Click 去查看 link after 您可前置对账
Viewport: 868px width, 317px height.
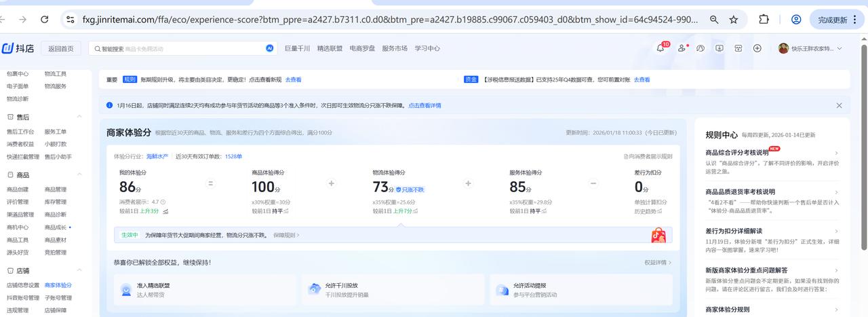coord(642,79)
